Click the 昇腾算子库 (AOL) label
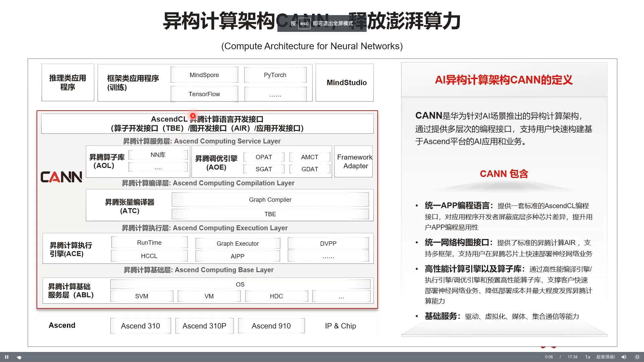The height and width of the screenshot is (362, 644). coord(107,161)
